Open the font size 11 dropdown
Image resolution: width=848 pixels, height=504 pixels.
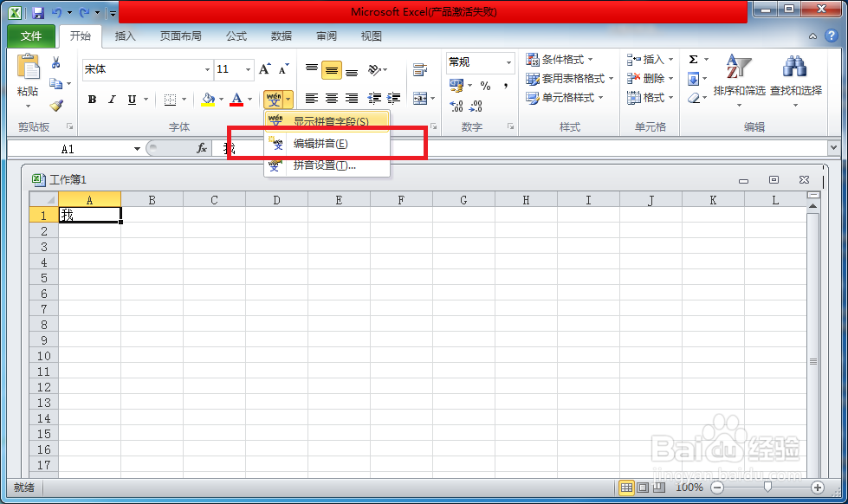point(248,69)
